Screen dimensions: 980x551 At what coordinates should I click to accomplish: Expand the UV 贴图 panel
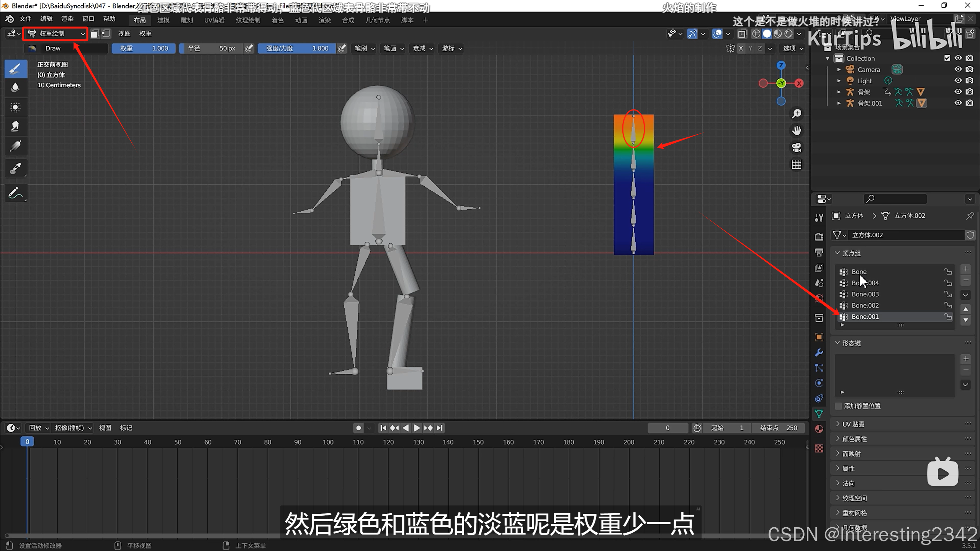(853, 424)
